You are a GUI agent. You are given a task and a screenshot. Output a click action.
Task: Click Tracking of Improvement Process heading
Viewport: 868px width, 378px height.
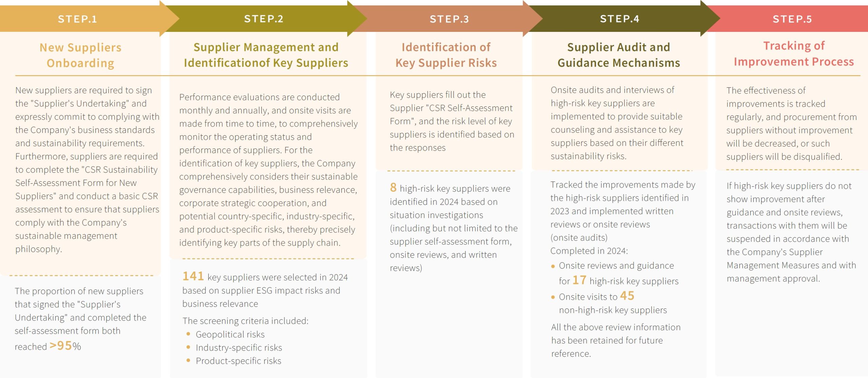tap(794, 54)
